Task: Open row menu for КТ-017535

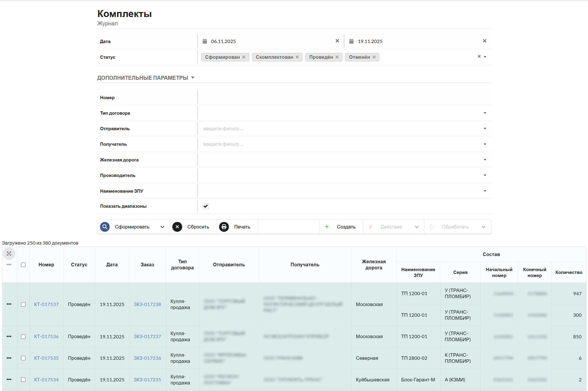Action: (9, 358)
